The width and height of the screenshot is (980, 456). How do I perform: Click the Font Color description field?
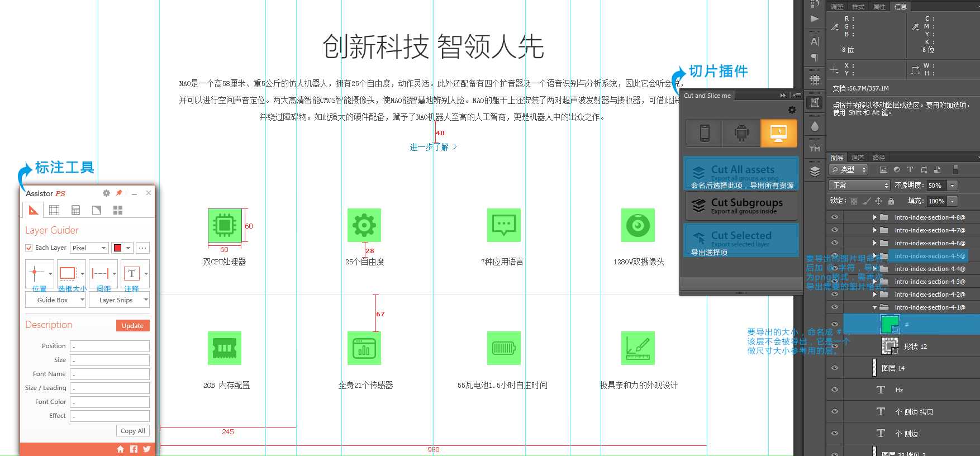coord(110,402)
